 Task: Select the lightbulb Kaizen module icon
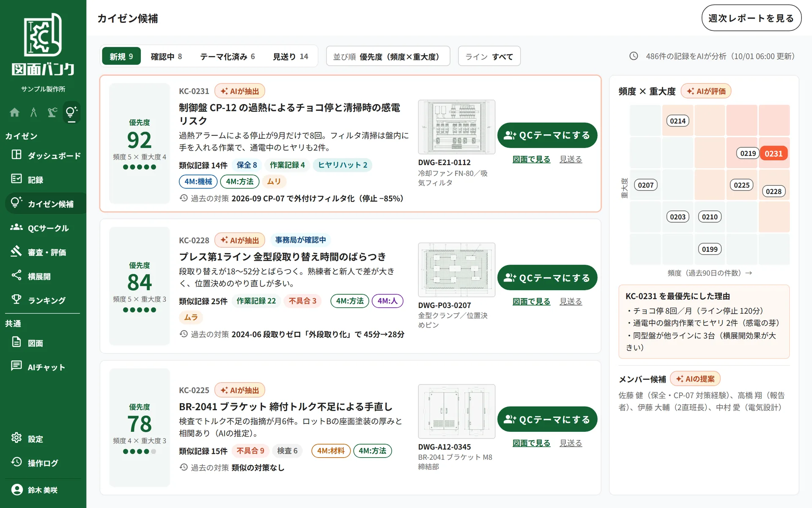(x=71, y=112)
